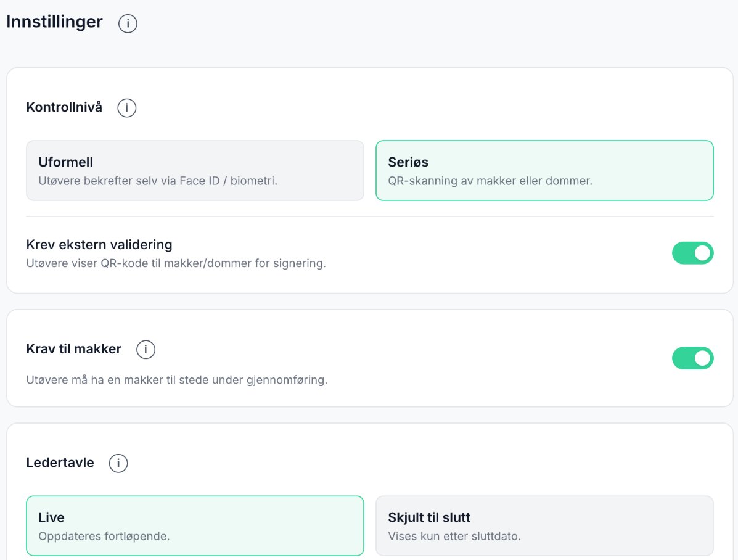Screen dimensions: 738x560
Task: Click the Oppdateres fortløpende description
Action: [x=104, y=536]
